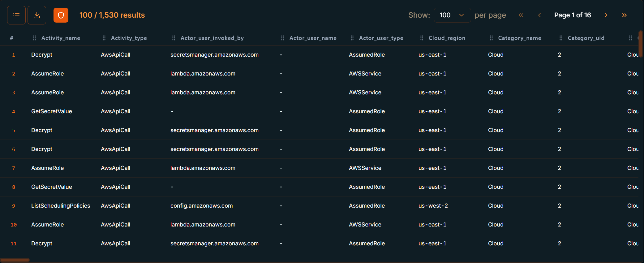Image resolution: width=644 pixels, height=263 pixels.
Task: Click Category_uid '2' in row 7
Action: 559,168
